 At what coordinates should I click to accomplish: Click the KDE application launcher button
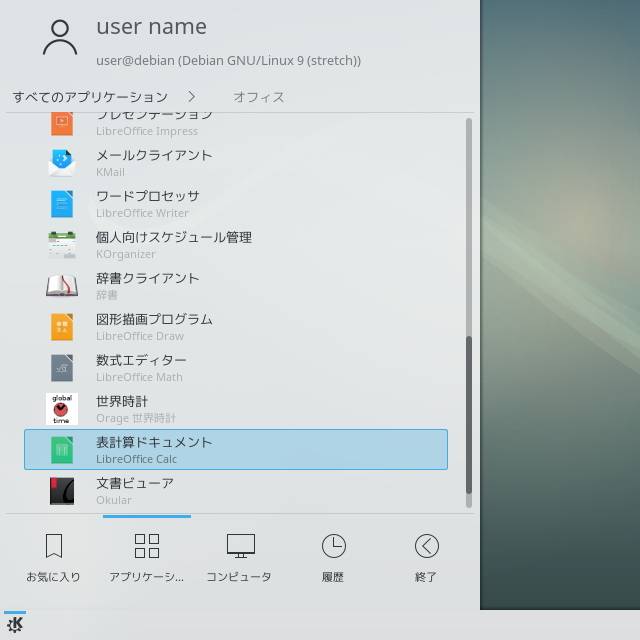pyautogui.click(x=15, y=625)
